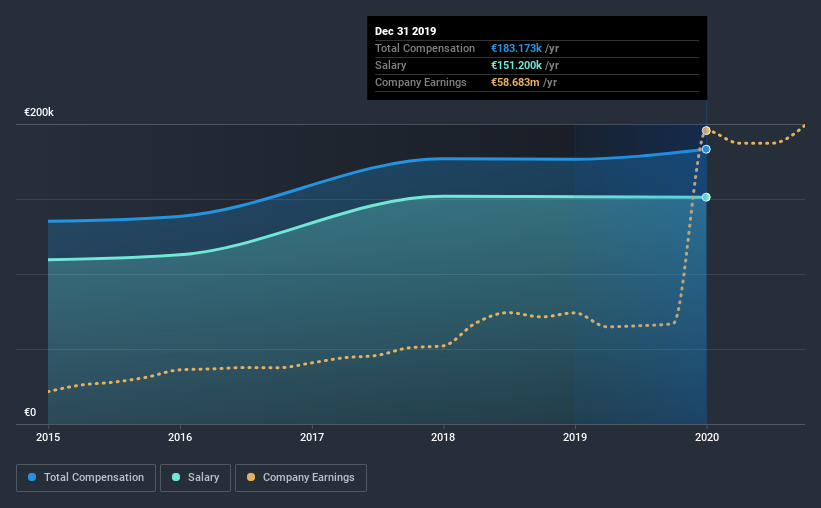Select the 2020 x-axis label

point(707,437)
